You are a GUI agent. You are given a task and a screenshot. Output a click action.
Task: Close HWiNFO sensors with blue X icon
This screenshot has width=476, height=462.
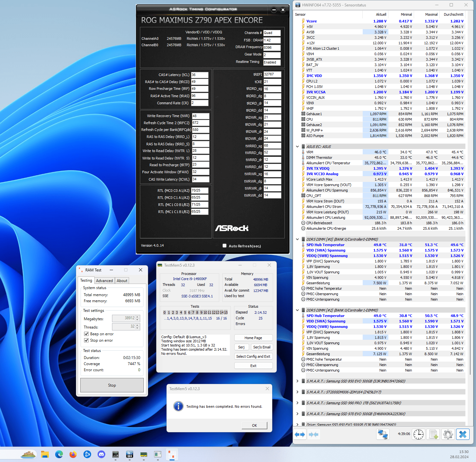(463, 434)
